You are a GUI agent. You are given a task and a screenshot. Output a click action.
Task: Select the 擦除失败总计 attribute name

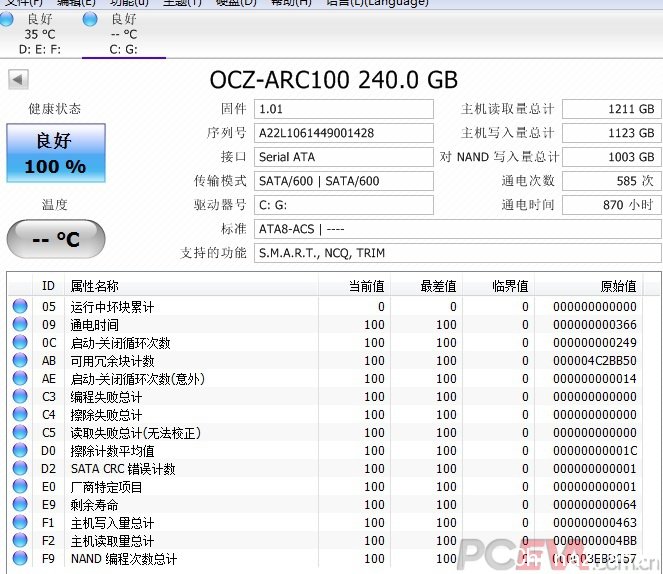106,415
